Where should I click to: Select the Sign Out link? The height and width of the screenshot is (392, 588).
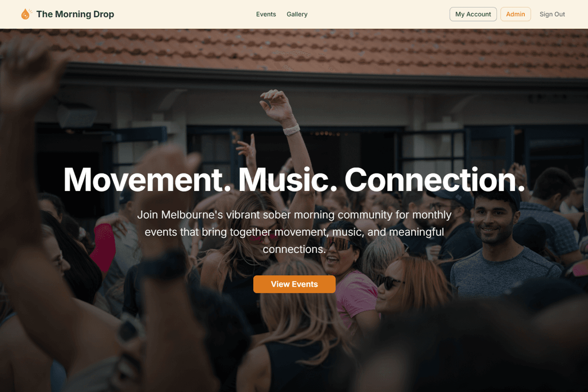[552, 14]
